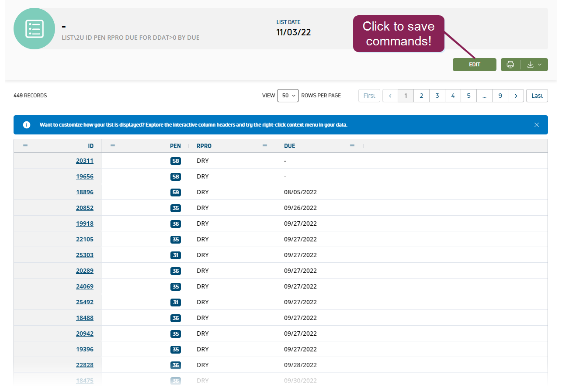Viewport: 562px width, 392px height.
Task: Open record ID 18896
Action: coord(84,192)
